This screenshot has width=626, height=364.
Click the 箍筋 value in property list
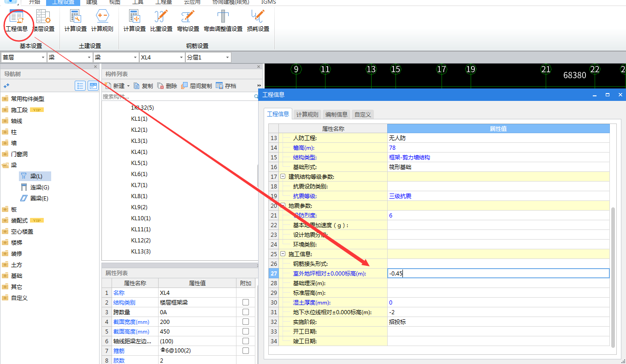click(197, 351)
